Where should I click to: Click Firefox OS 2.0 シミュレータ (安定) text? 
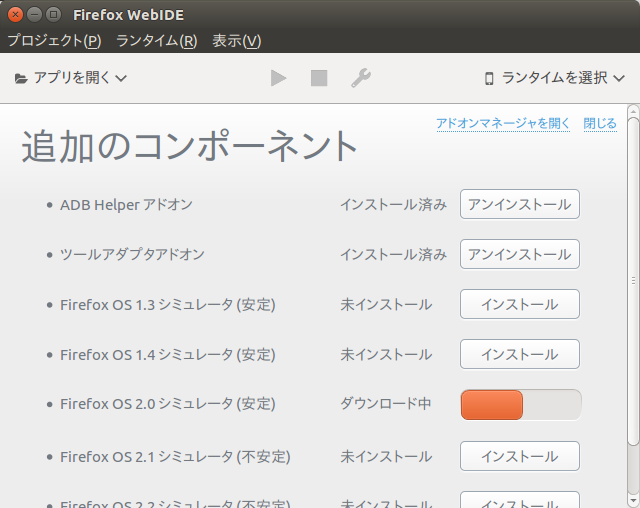[x=168, y=404]
